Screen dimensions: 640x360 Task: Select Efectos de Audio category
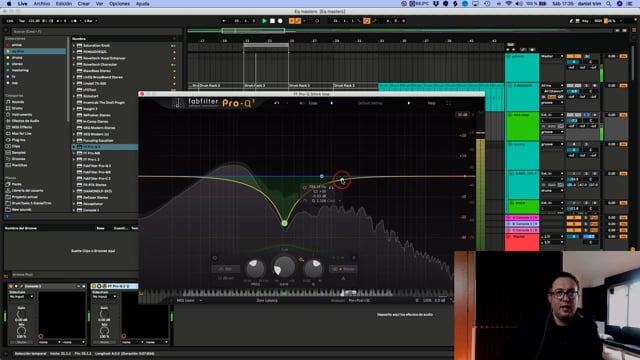pos(25,121)
